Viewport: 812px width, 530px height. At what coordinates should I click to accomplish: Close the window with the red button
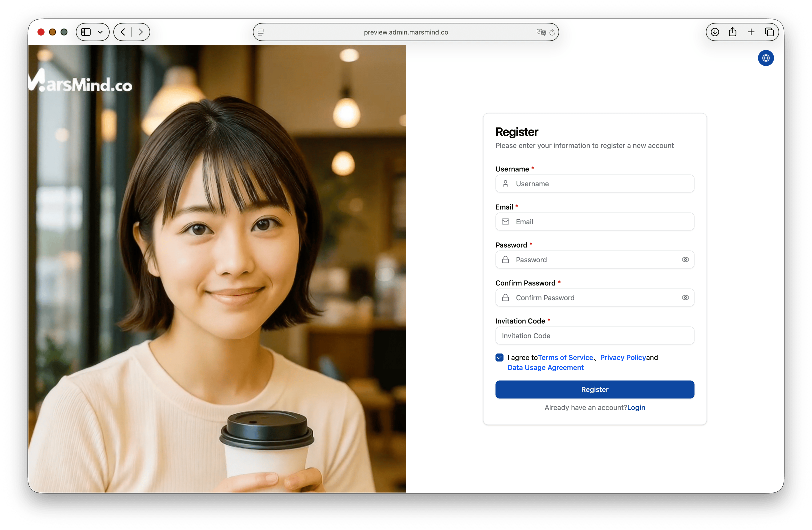[x=41, y=32]
